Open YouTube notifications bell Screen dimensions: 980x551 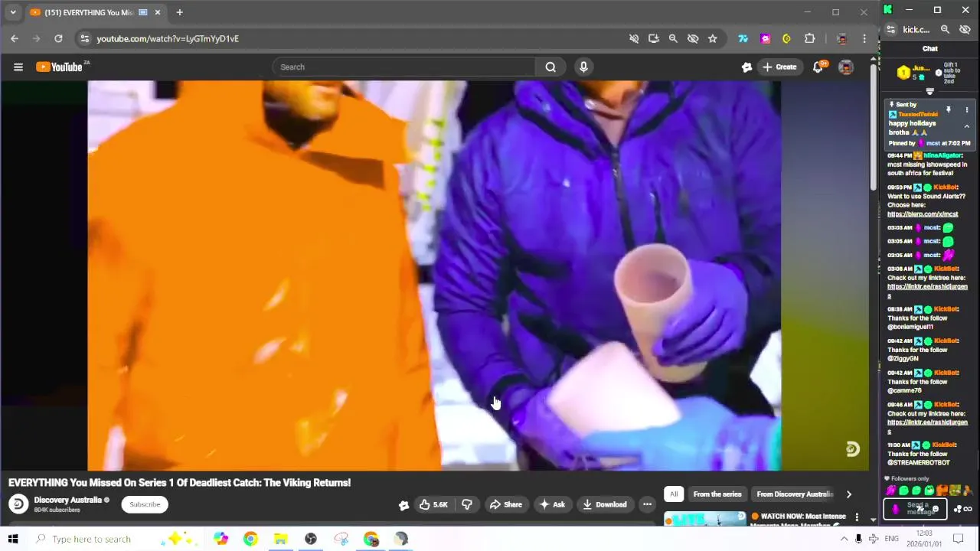pos(818,67)
